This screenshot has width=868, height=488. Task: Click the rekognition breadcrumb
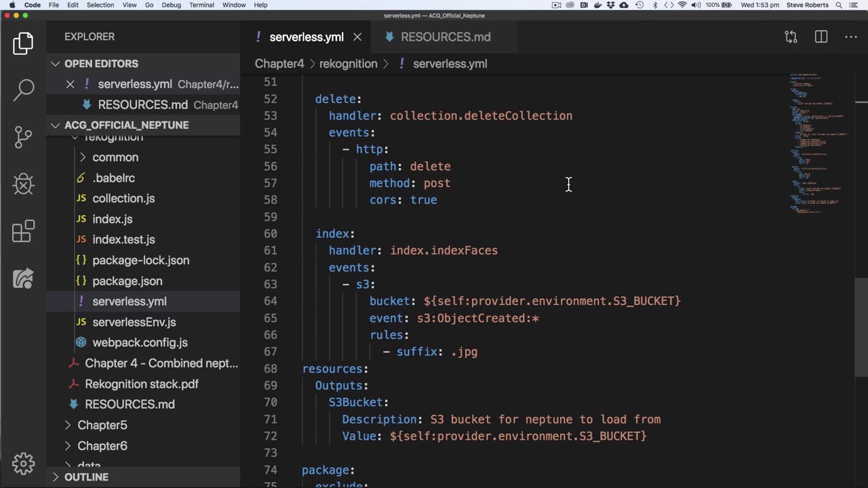pos(348,64)
